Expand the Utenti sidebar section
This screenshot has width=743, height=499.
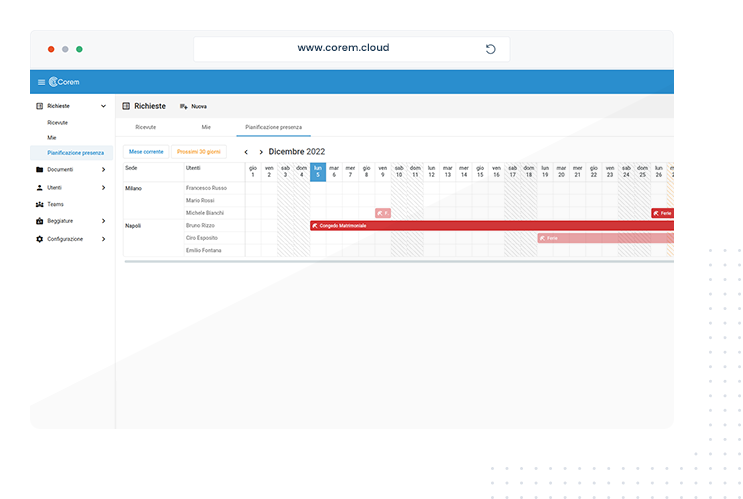tap(103, 188)
